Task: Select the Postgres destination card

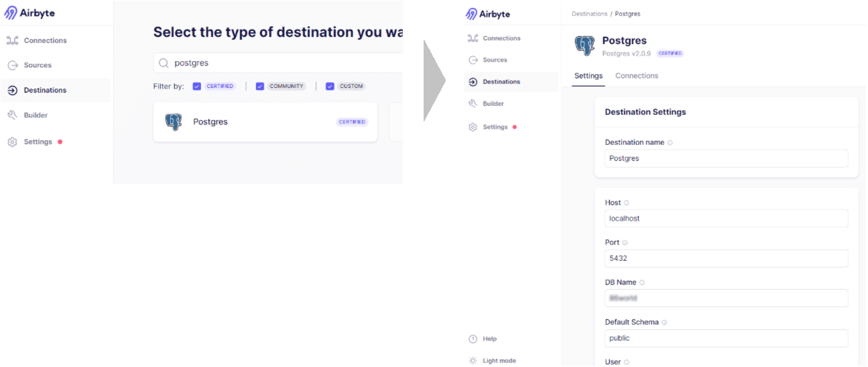Action: pyautogui.click(x=265, y=122)
